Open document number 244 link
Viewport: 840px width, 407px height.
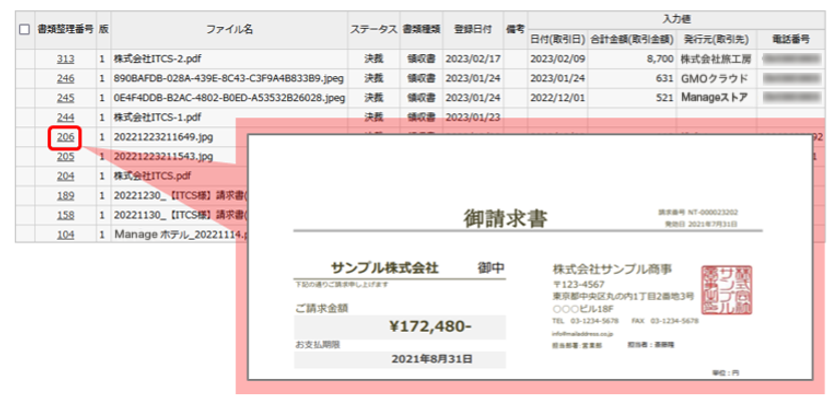(x=65, y=117)
